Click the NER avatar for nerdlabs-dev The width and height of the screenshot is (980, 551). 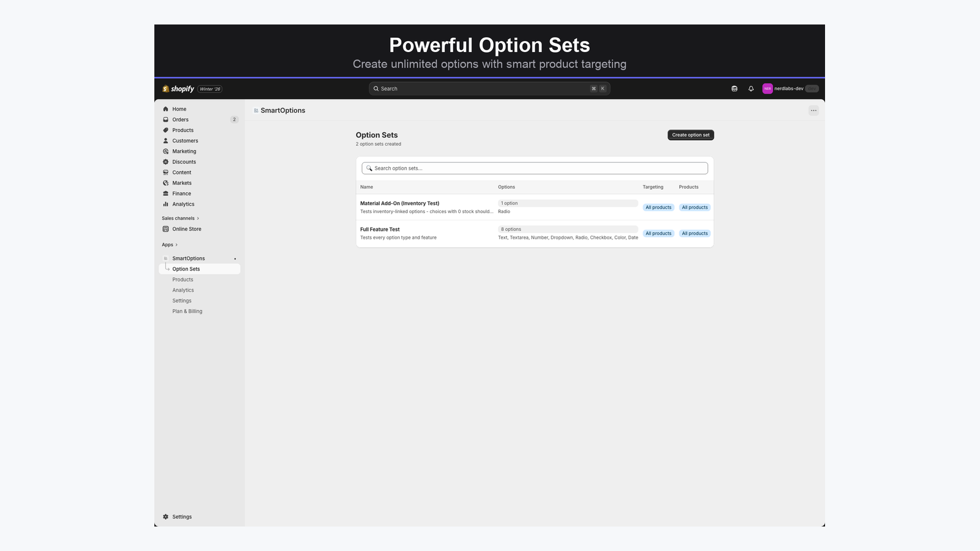[767, 88]
